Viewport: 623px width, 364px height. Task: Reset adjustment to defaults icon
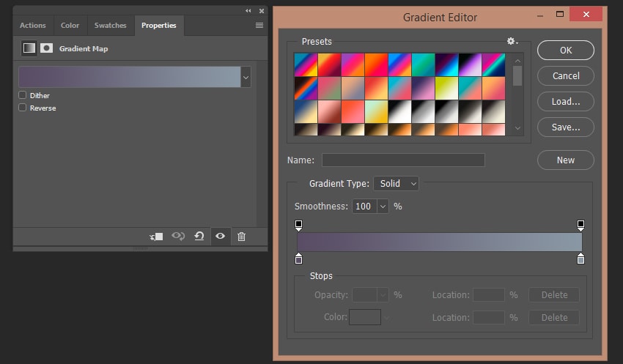click(199, 237)
